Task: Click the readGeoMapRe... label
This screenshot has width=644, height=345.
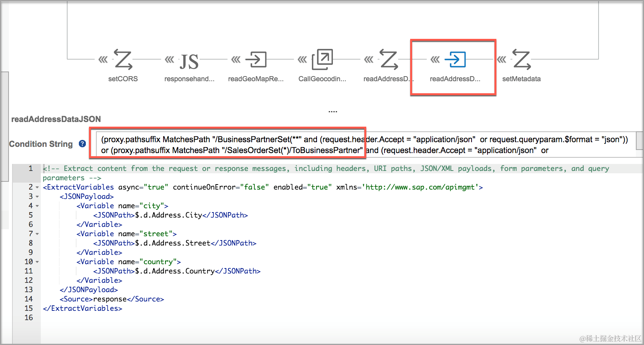Action: 256,79
